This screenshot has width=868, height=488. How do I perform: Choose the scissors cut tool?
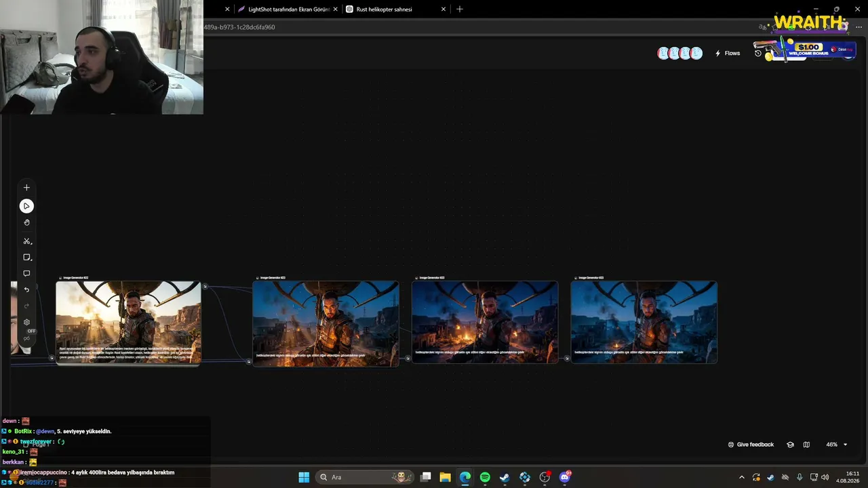(27, 241)
